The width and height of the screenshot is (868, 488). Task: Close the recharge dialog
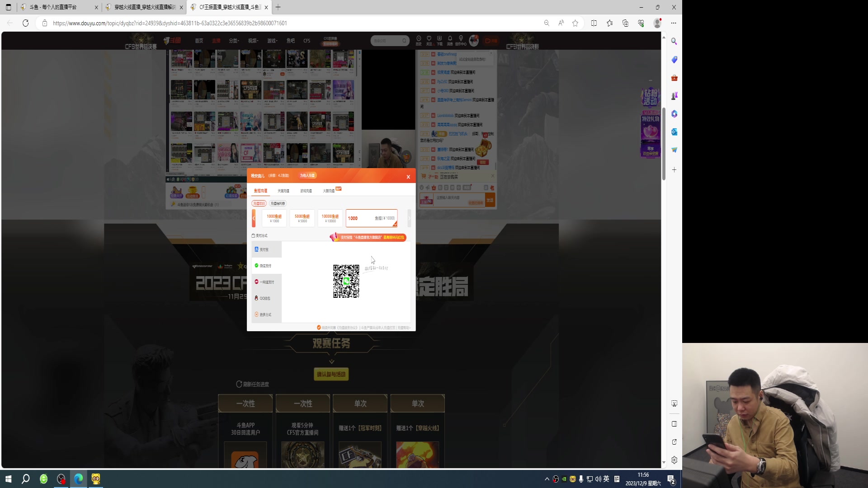[408, 177]
